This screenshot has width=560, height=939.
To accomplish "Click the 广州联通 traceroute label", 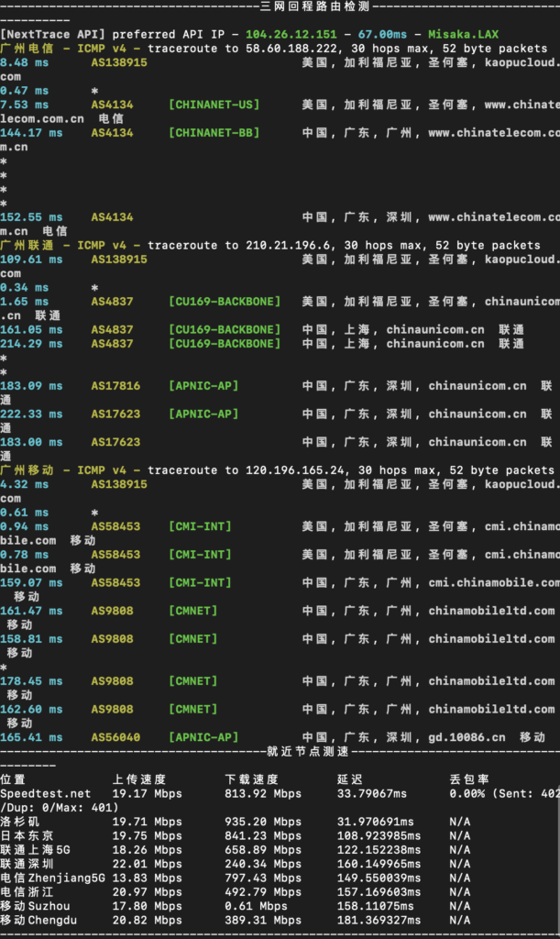I will pos(27,246).
